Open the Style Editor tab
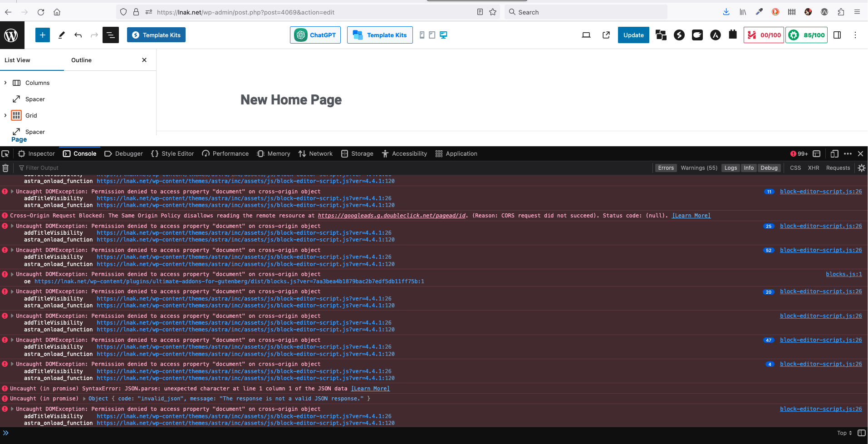This screenshot has height=444, width=868. tap(172, 154)
